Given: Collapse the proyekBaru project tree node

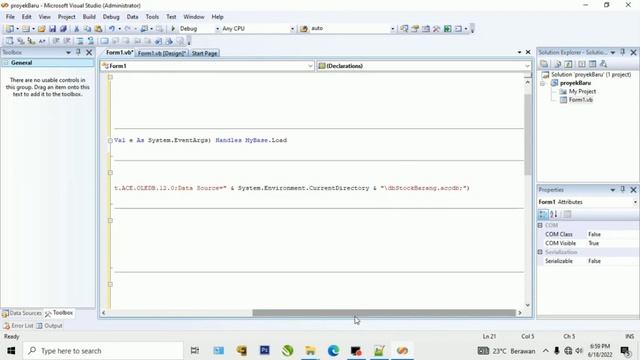Looking at the screenshot, I should pyautogui.click(x=542, y=83).
